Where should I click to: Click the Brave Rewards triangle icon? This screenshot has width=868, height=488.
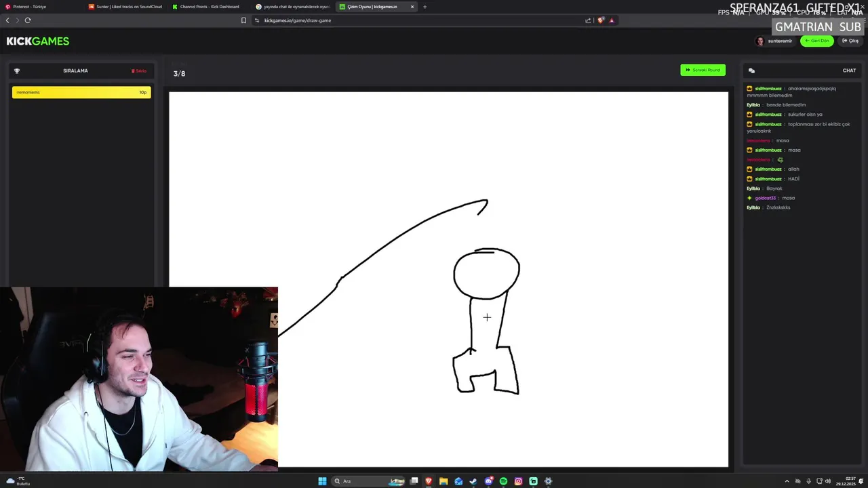pyautogui.click(x=612, y=20)
